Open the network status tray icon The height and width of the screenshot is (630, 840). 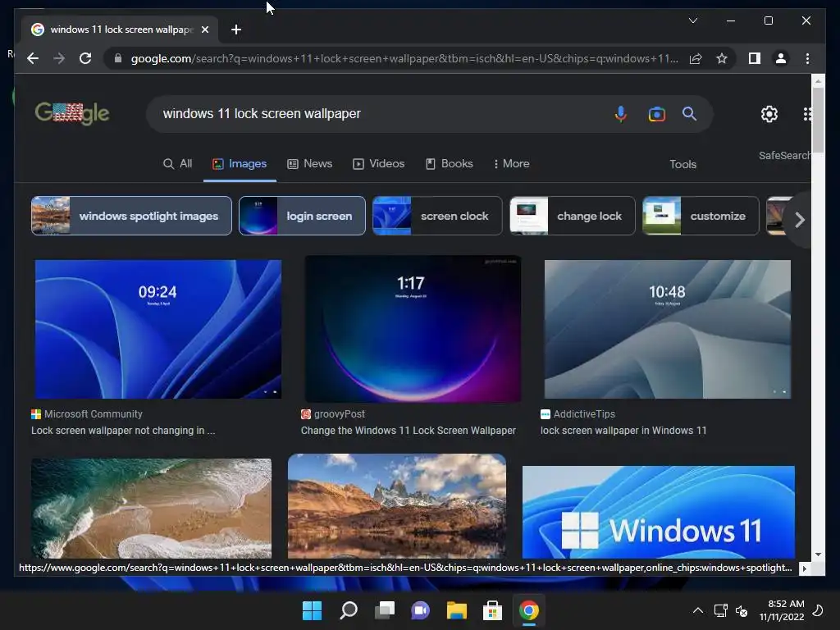tap(720, 610)
